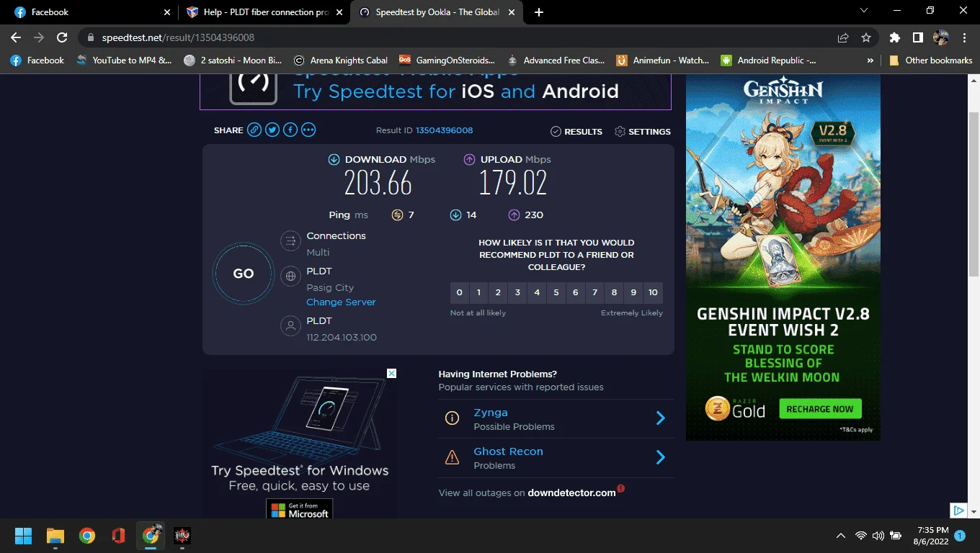Open Windows Start menu
The height and width of the screenshot is (553, 980).
point(23,536)
